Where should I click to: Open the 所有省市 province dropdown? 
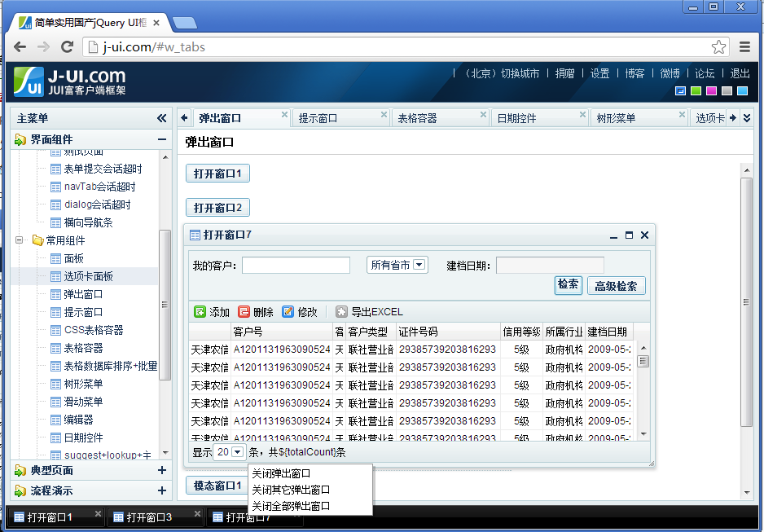(x=397, y=265)
